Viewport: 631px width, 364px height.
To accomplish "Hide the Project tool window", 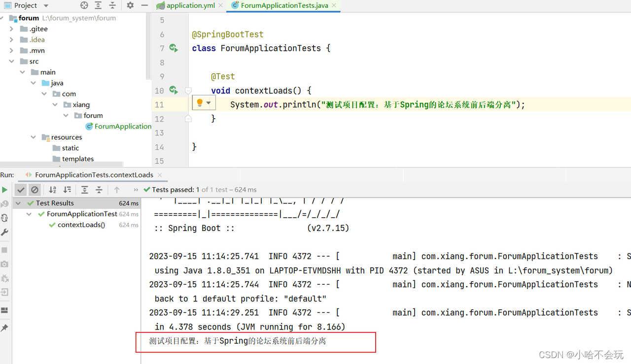I will click(x=144, y=5).
